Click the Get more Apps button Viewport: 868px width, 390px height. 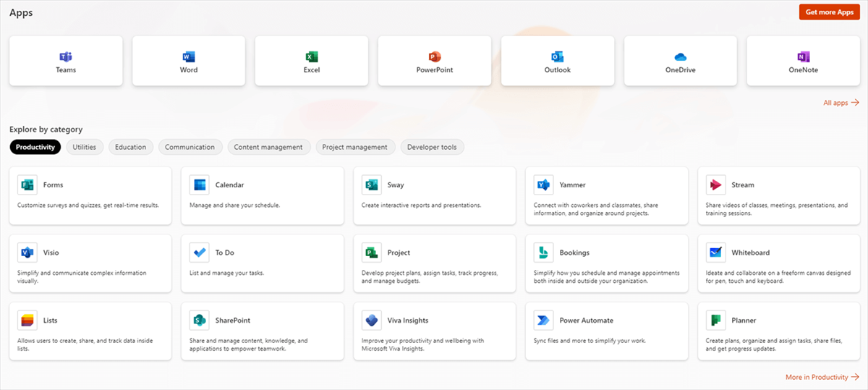pos(830,12)
